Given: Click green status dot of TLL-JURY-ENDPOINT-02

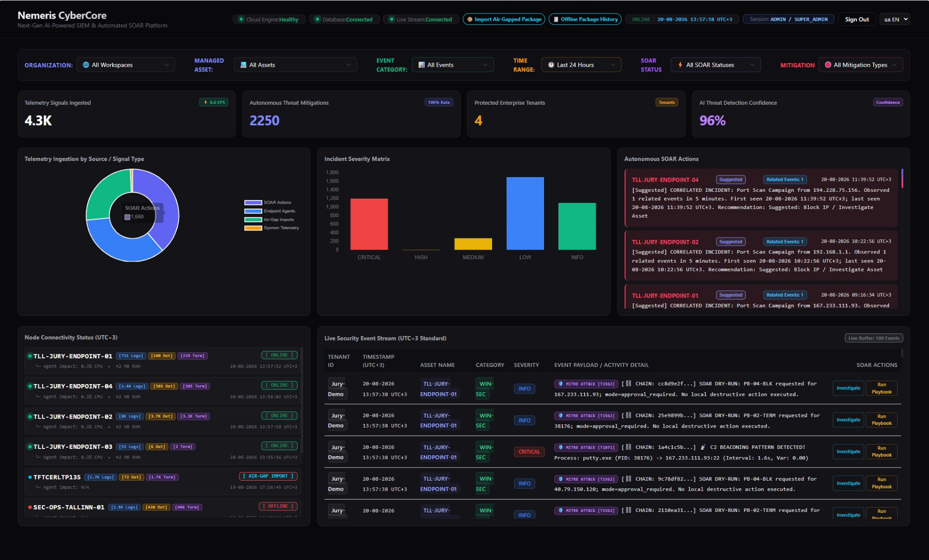Looking at the screenshot, I should point(30,417).
